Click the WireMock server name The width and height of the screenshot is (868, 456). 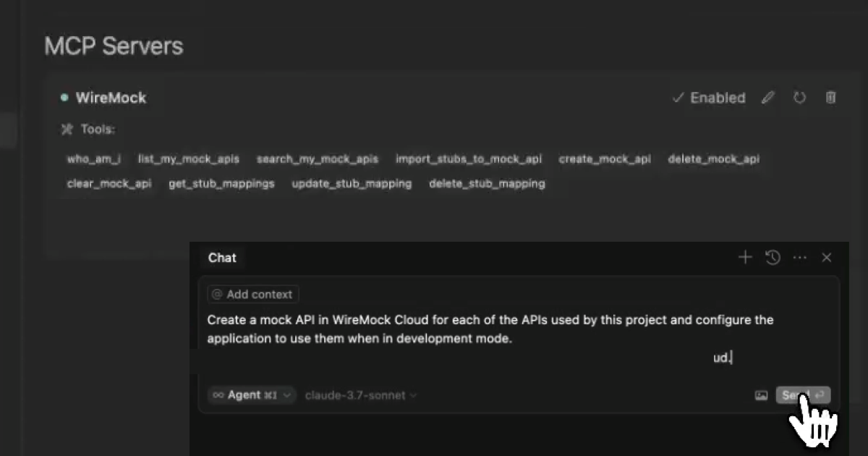point(111,98)
